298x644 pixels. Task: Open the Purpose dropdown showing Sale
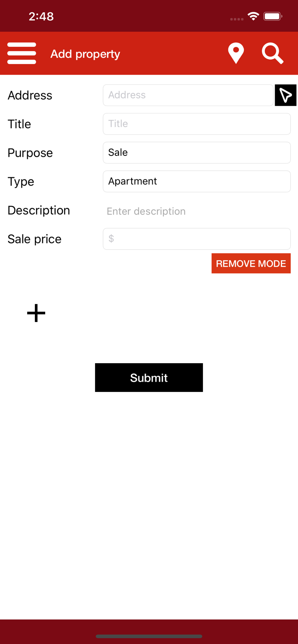coord(197,152)
